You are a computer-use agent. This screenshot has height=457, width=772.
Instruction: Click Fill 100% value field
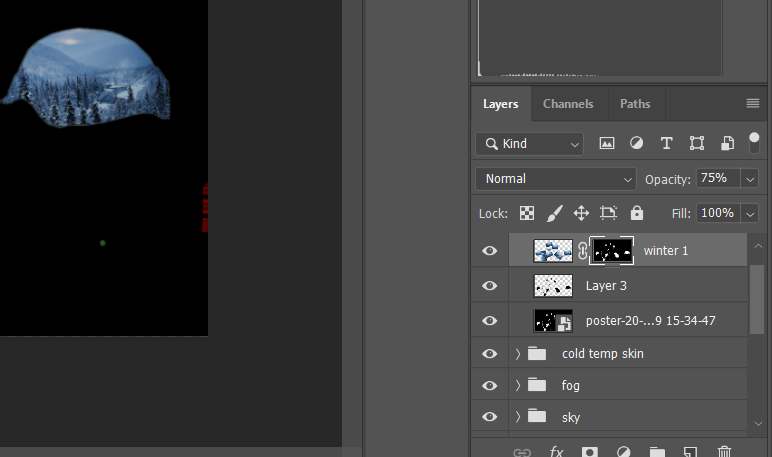(718, 213)
